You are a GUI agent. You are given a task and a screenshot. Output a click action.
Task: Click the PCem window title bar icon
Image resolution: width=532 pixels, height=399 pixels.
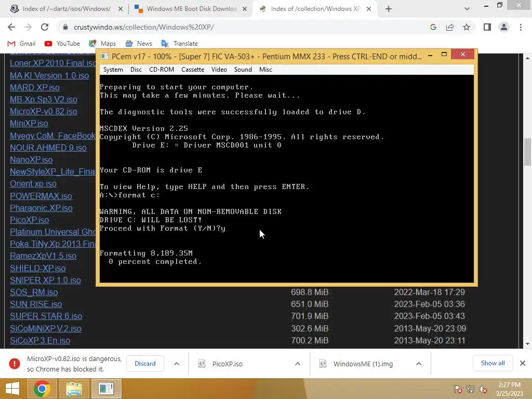coord(104,56)
